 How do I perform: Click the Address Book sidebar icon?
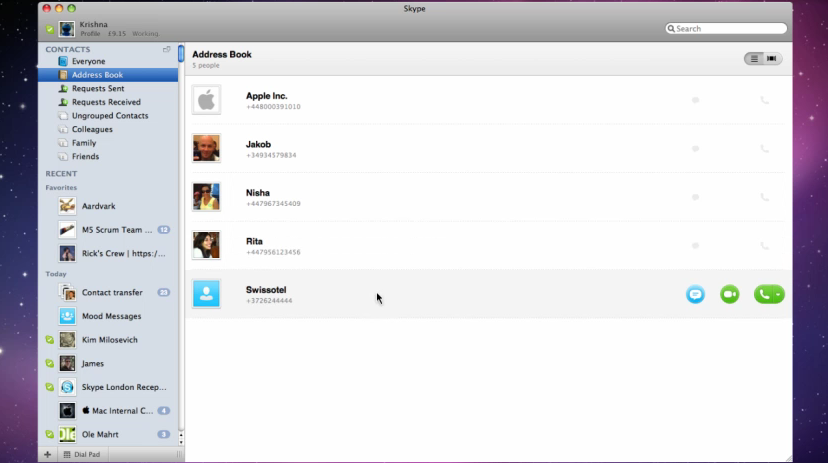pyautogui.click(x=63, y=75)
